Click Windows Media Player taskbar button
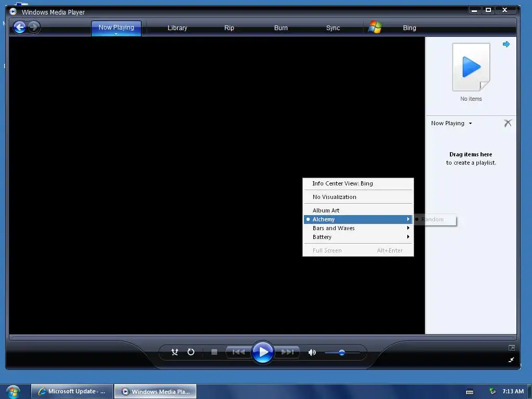The width and height of the screenshot is (532, 399). click(155, 391)
